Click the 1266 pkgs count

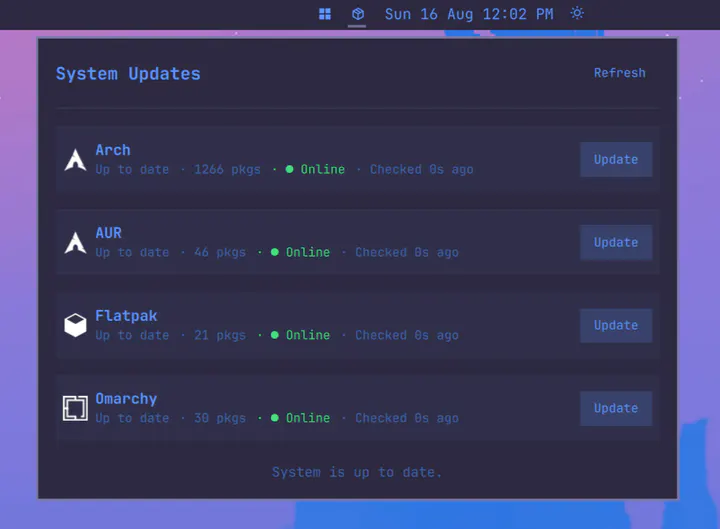[x=227, y=170]
